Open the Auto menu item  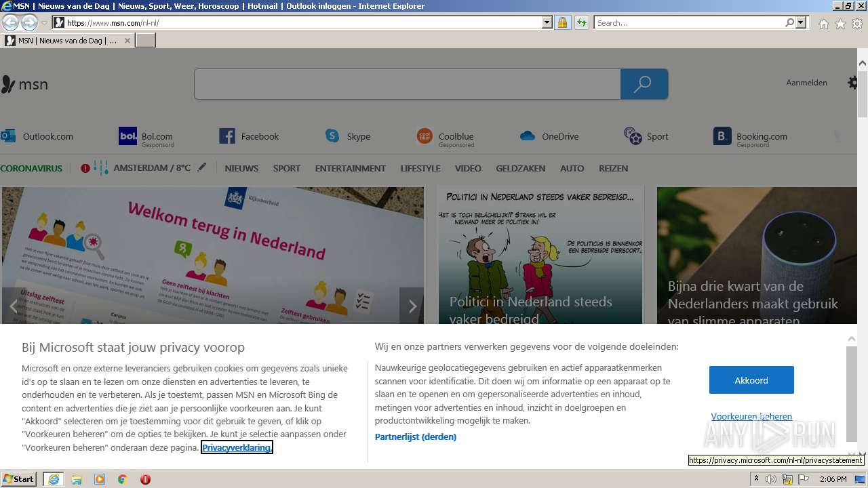(572, 168)
